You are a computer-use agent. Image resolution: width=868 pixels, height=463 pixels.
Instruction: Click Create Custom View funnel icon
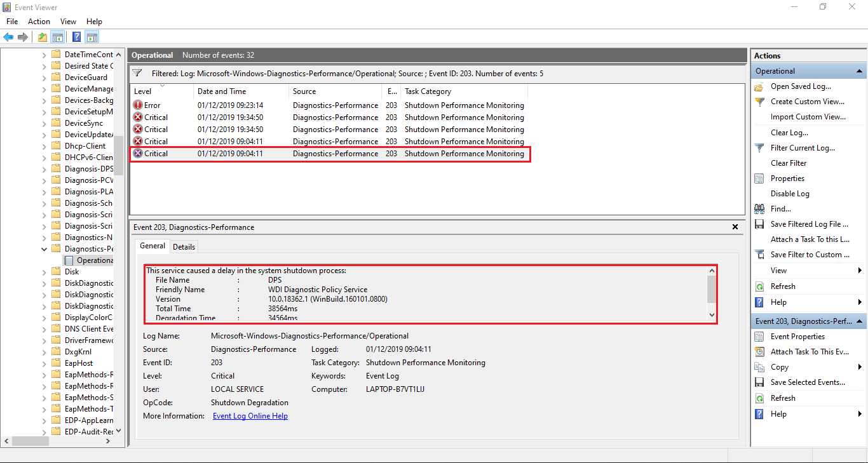pyautogui.click(x=759, y=102)
